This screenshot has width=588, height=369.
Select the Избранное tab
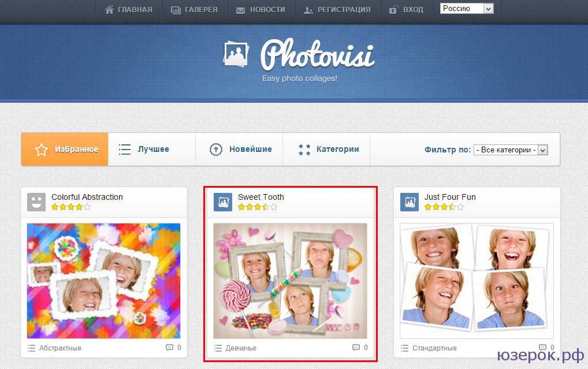tap(65, 149)
